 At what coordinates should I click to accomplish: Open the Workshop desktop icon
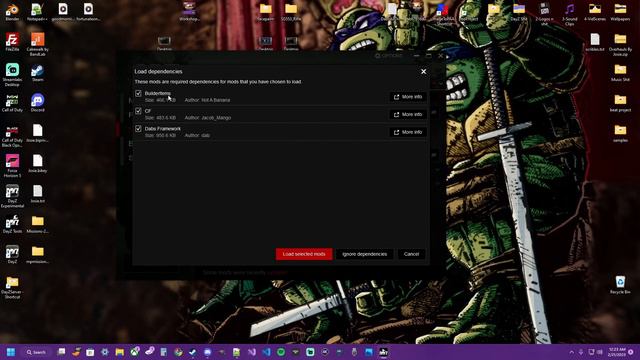[x=189, y=11]
